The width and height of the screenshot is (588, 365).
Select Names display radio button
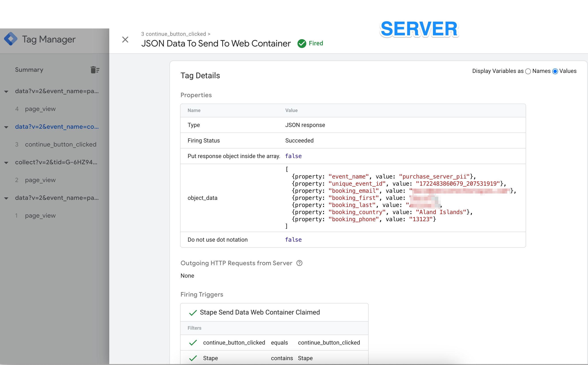tap(528, 71)
